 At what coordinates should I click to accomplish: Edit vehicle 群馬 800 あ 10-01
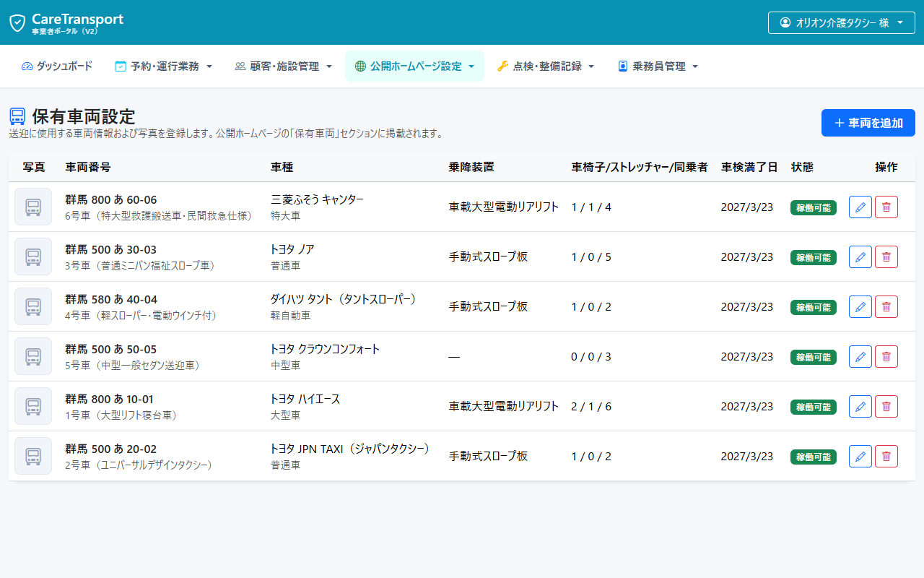tap(860, 407)
